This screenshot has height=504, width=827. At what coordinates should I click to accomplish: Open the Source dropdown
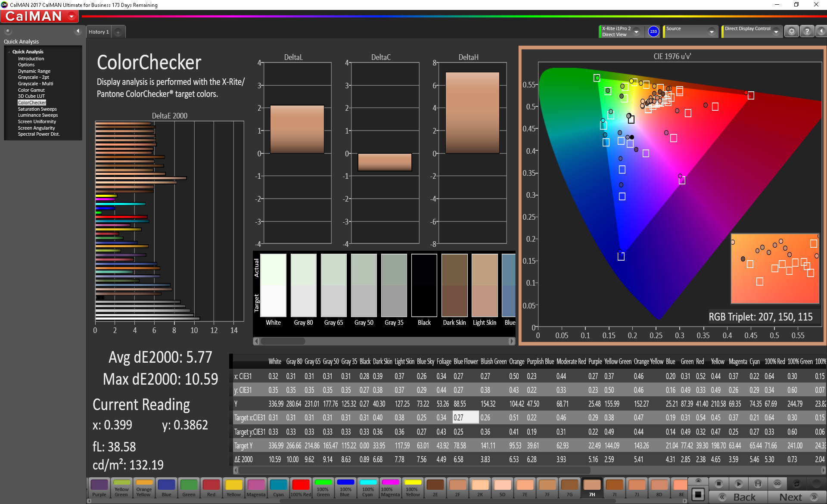click(712, 32)
